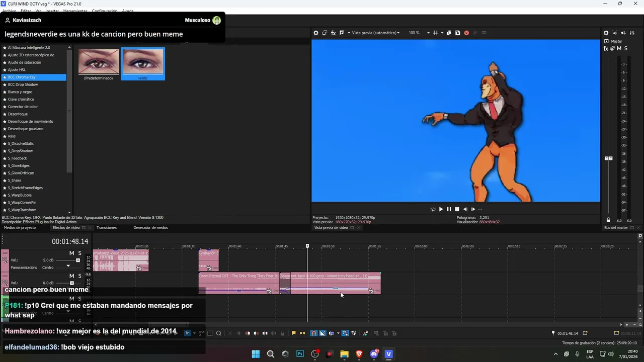Image resolution: width=644 pixels, height=362 pixels.
Task: Save snapshot to file icon
Action: pos(458,33)
